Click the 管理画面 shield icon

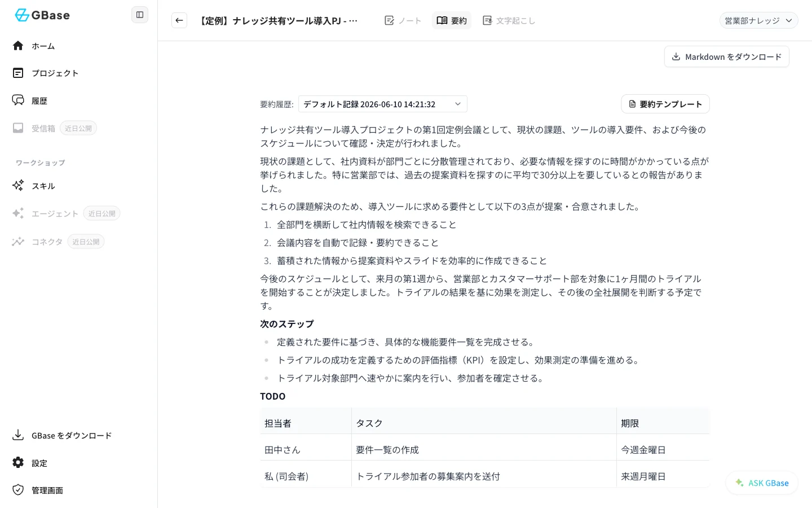point(18,490)
